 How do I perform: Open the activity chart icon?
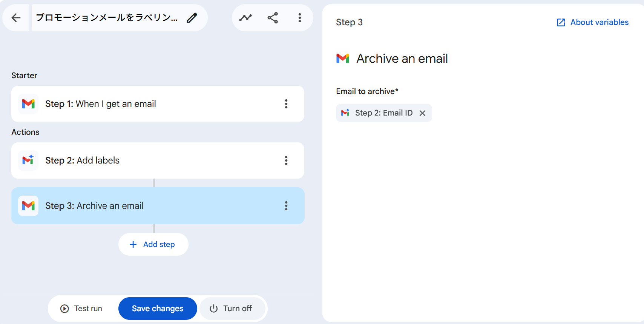pos(245,18)
